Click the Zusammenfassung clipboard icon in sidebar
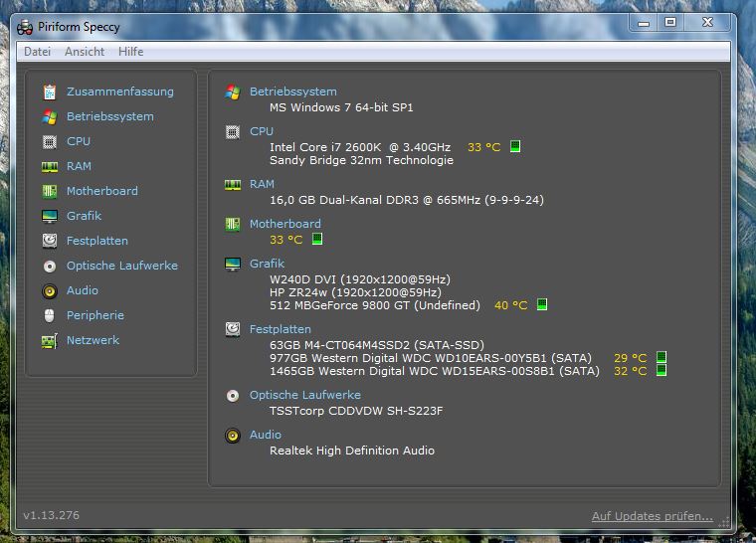756x543 pixels. click(50, 91)
